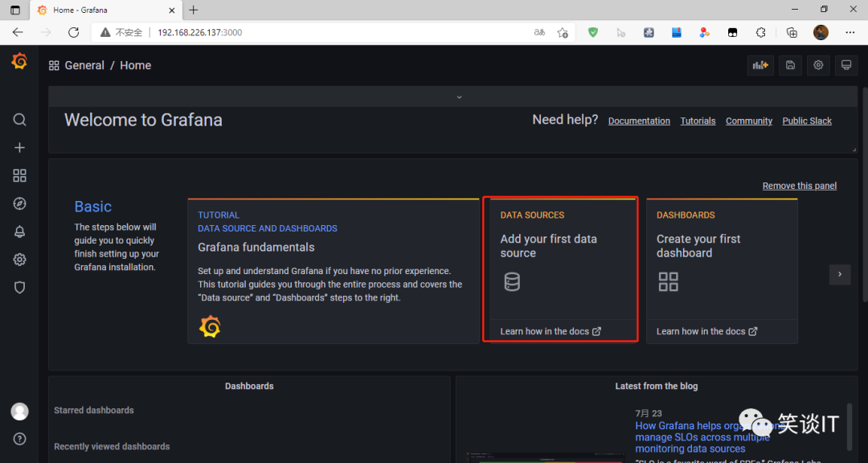Open Dashboard settings gear in top bar
The image size is (868, 463).
(x=818, y=65)
